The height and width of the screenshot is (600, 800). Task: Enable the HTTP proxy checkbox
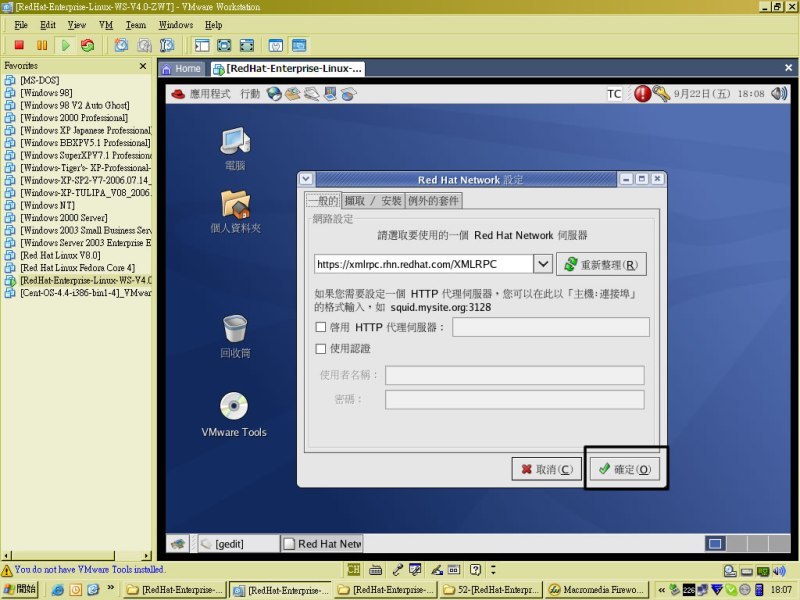click(x=320, y=327)
